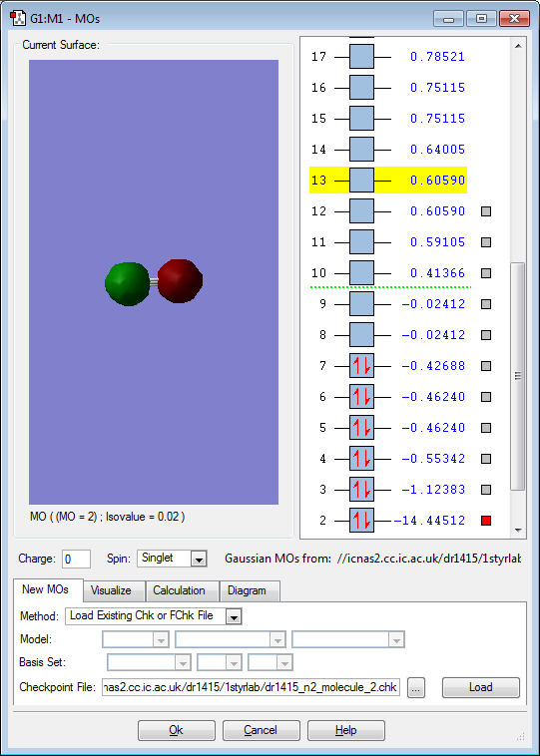Select the orbital box for MO 17
Image resolution: width=540 pixels, height=756 pixels.
point(361,57)
